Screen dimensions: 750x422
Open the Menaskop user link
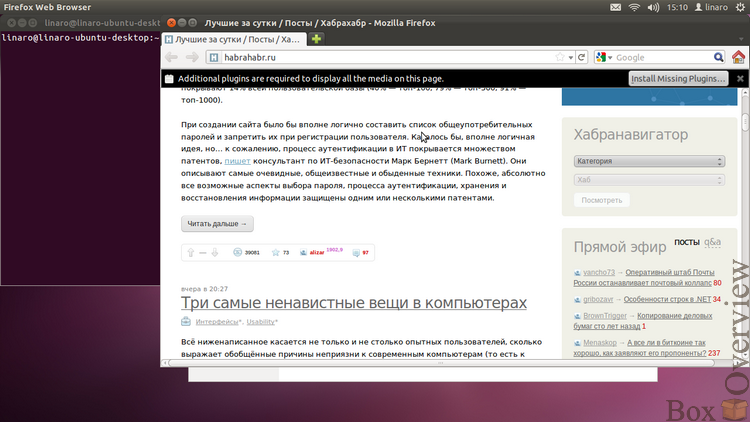[x=600, y=343]
